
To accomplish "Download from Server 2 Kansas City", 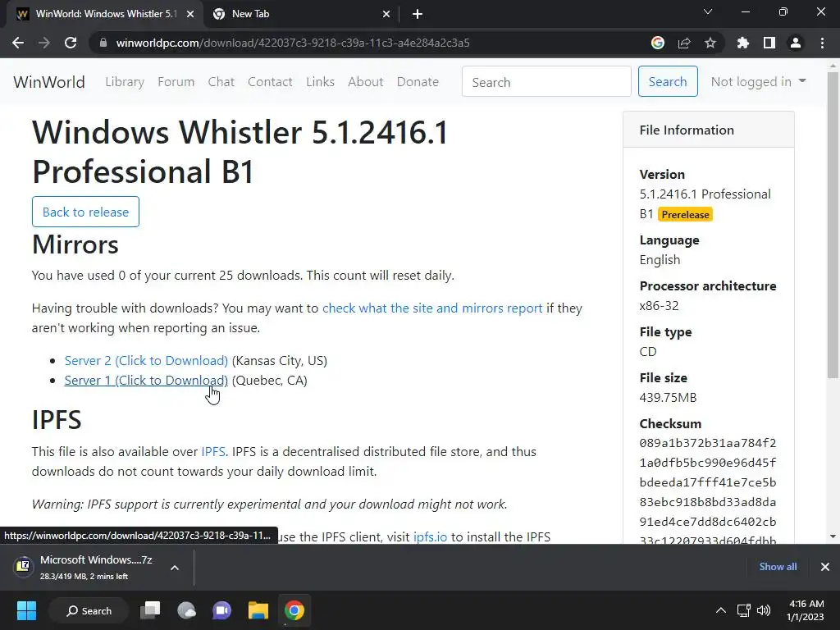I will pyautogui.click(x=146, y=361).
